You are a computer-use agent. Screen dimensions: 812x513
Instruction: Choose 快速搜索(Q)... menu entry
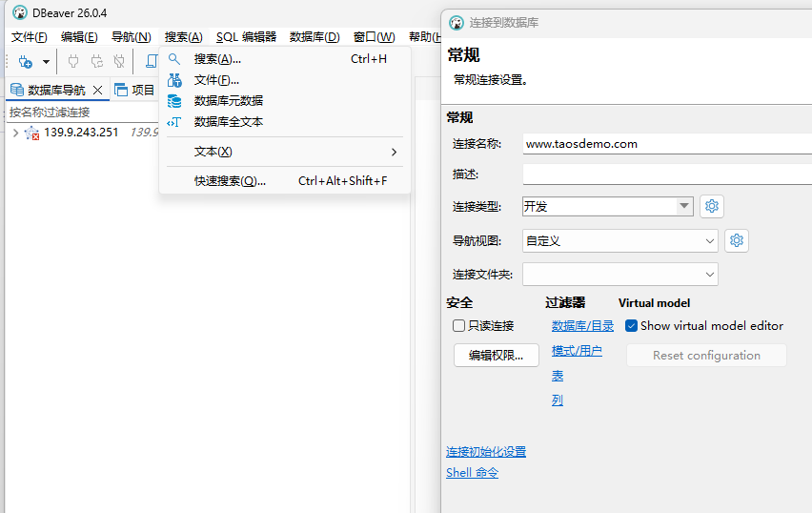click(x=285, y=181)
